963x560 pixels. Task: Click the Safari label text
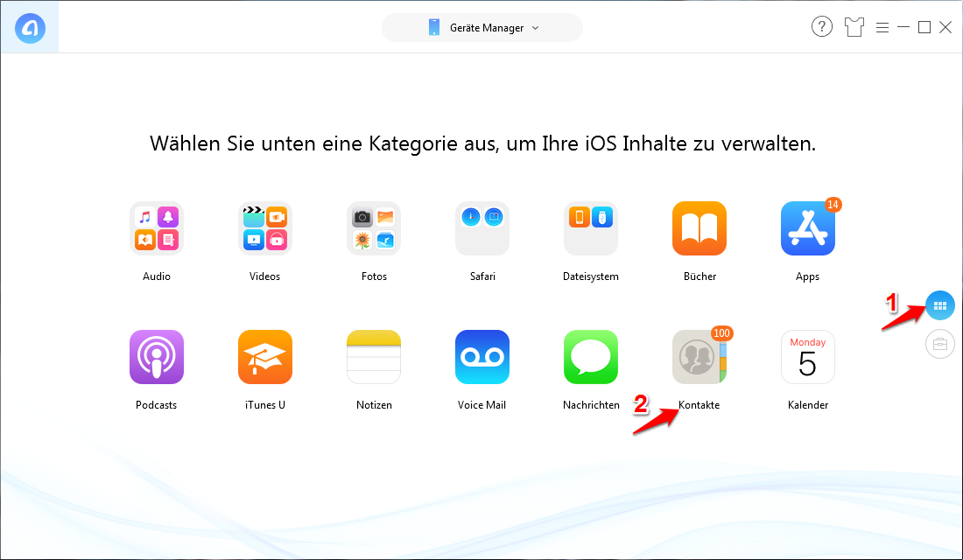(x=482, y=276)
